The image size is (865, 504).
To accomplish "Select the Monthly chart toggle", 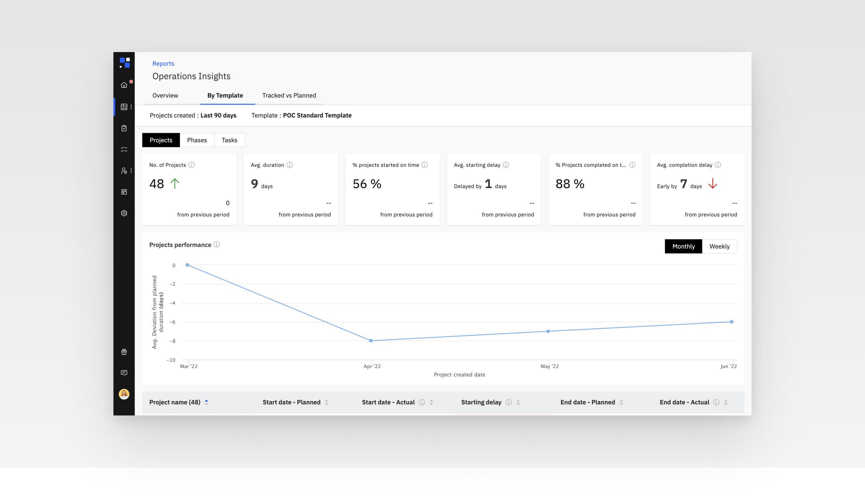I will click(x=683, y=247).
